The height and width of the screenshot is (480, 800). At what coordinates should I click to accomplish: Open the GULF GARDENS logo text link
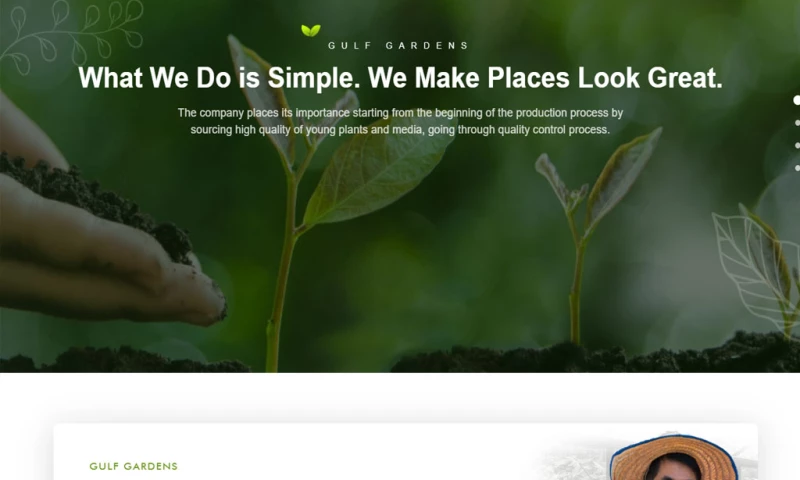click(398, 45)
